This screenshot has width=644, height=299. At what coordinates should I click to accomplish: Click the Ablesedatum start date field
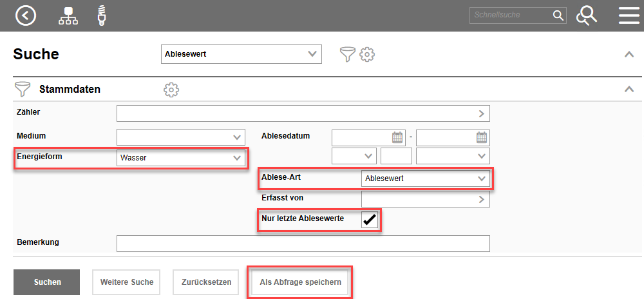[369, 137]
